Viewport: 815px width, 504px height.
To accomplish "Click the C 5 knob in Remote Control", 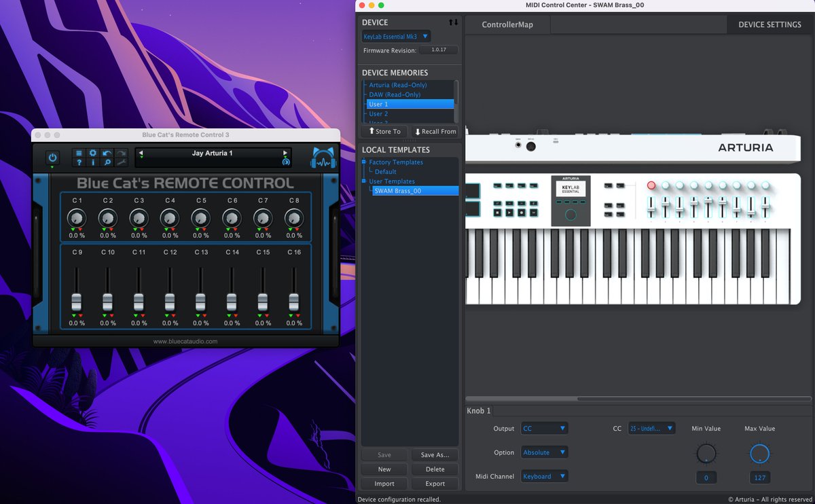I will pyautogui.click(x=201, y=217).
